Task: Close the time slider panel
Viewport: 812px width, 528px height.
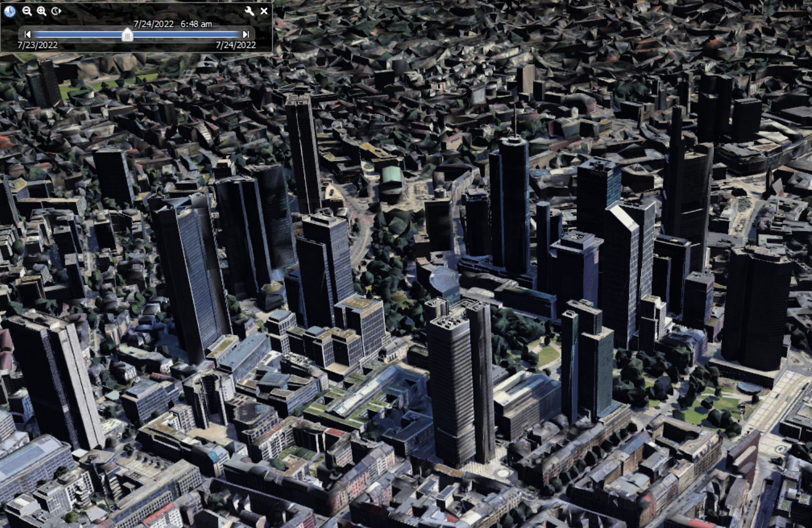Action: [264, 11]
